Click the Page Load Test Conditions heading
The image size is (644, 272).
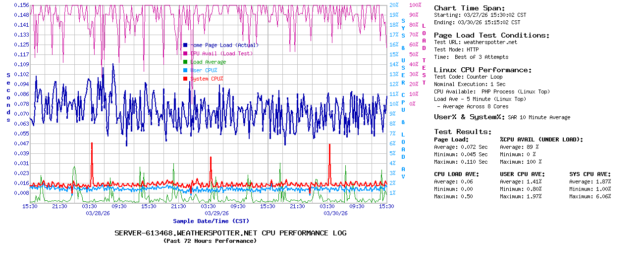491,35
